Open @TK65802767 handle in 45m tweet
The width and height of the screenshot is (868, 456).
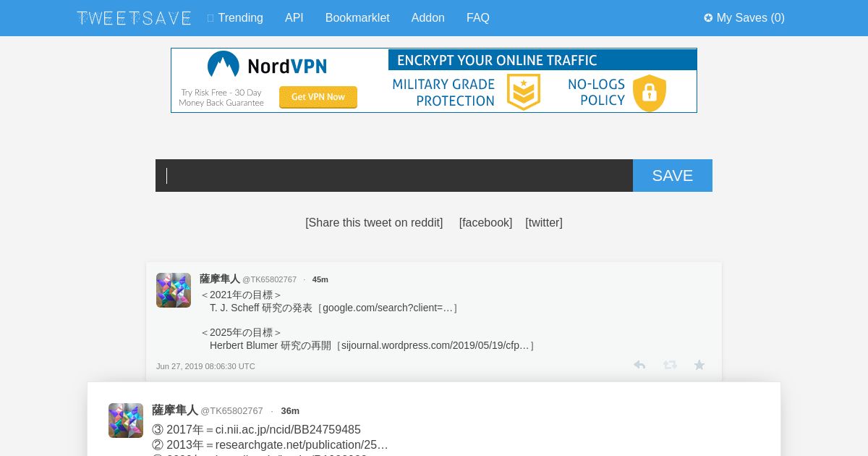coord(269,279)
